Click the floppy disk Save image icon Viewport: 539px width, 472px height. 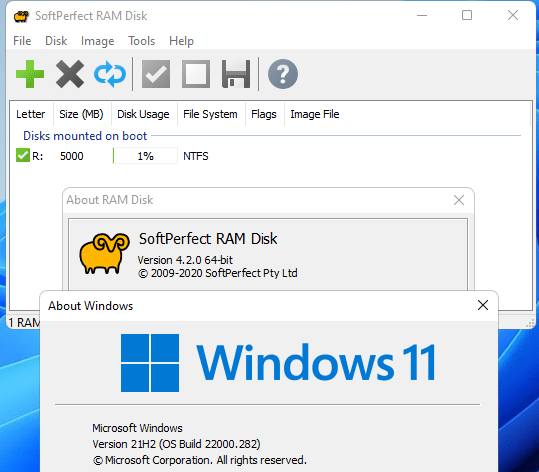[236, 74]
